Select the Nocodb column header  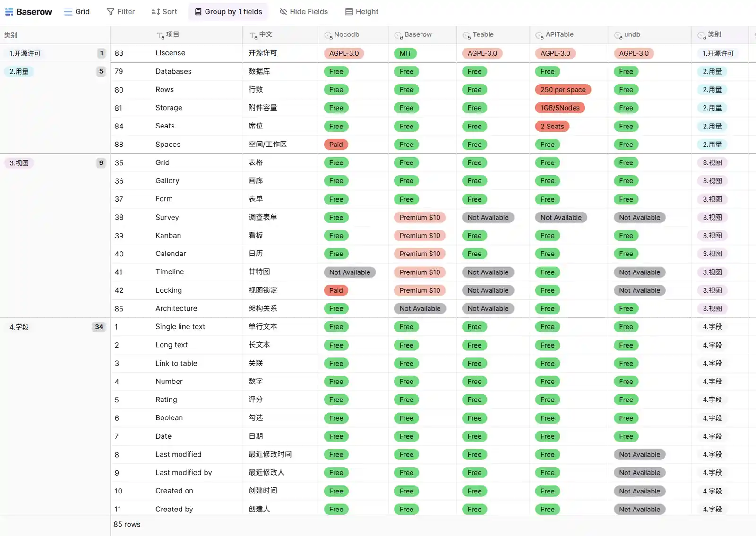(353, 35)
